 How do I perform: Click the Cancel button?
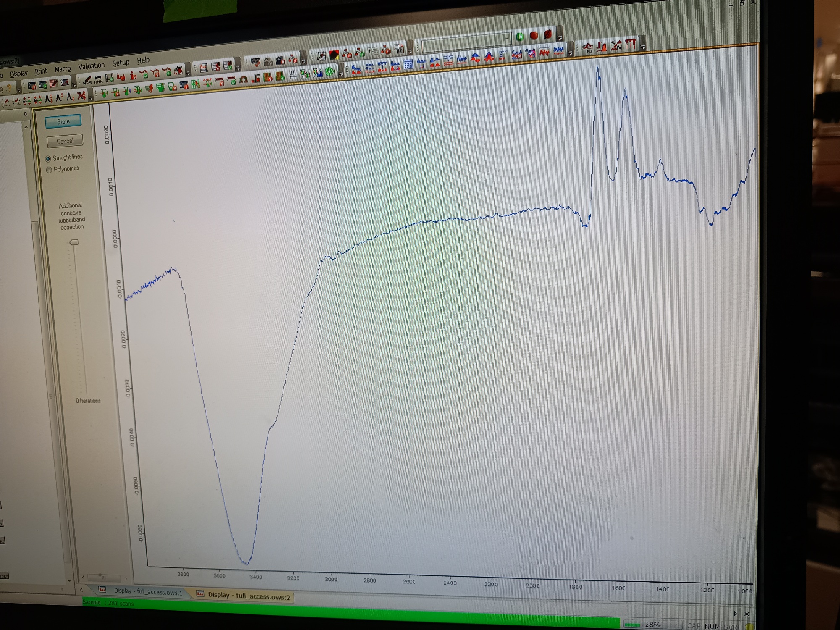pyautogui.click(x=65, y=141)
